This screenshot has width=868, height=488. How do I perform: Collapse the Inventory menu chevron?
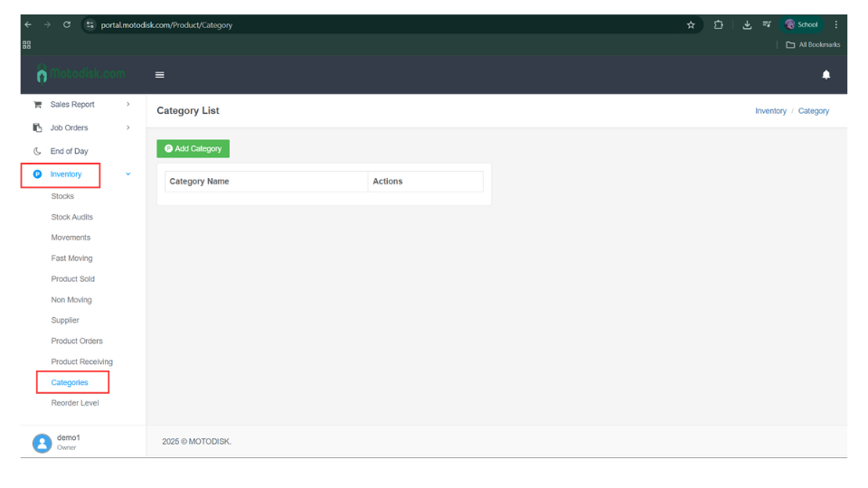coord(127,174)
